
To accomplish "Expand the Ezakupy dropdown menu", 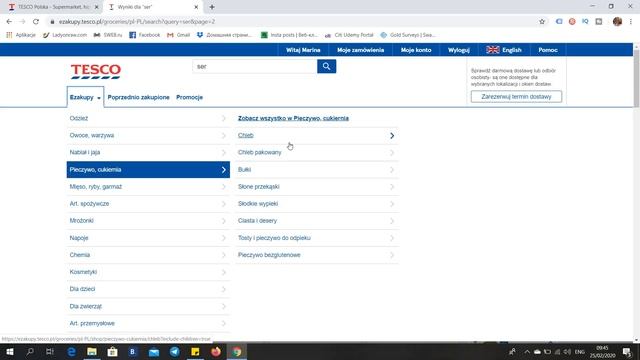I will (x=85, y=97).
